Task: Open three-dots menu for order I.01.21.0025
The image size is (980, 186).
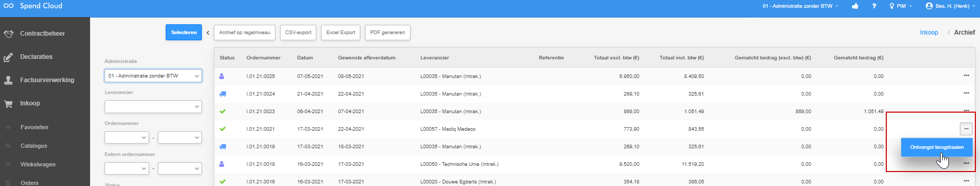Action: click(966, 76)
